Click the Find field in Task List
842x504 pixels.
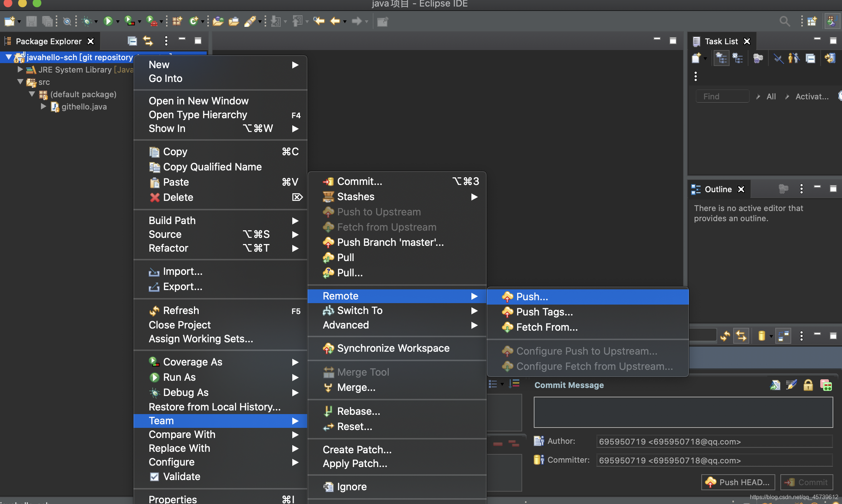point(722,96)
